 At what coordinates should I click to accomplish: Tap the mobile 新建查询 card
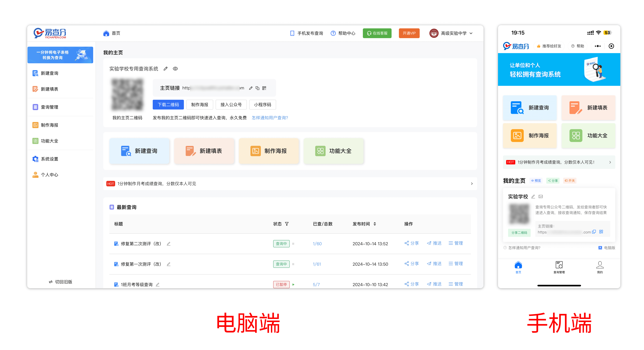(x=530, y=108)
